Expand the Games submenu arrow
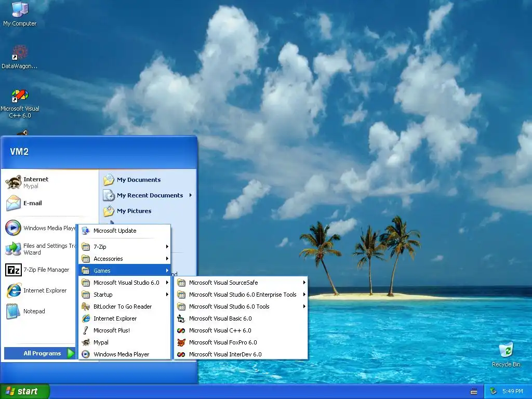532x399 pixels. [x=167, y=270]
